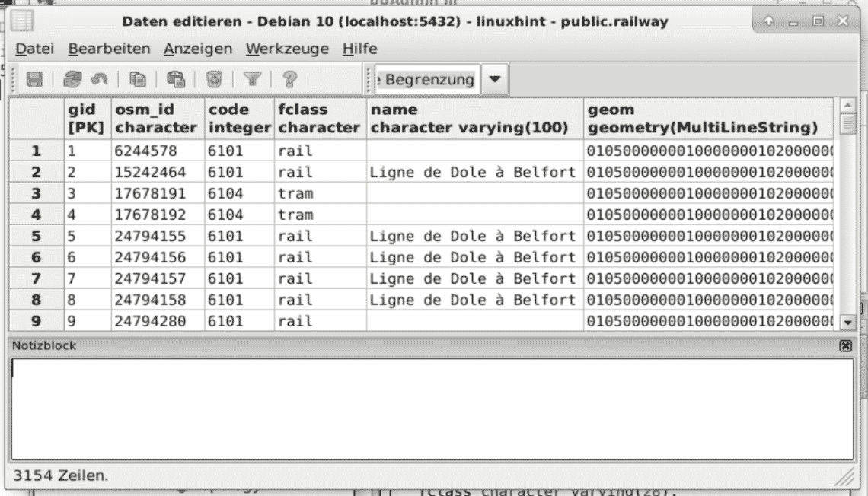
Task: Click fclass cell tram in row 3
Action: (x=320, y=193)
